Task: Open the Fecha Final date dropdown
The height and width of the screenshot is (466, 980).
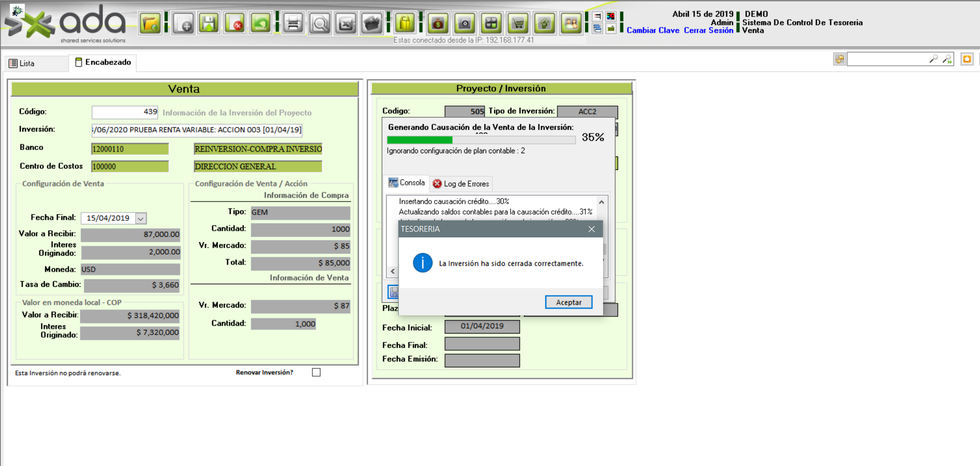Action: (x=140, y=219)
